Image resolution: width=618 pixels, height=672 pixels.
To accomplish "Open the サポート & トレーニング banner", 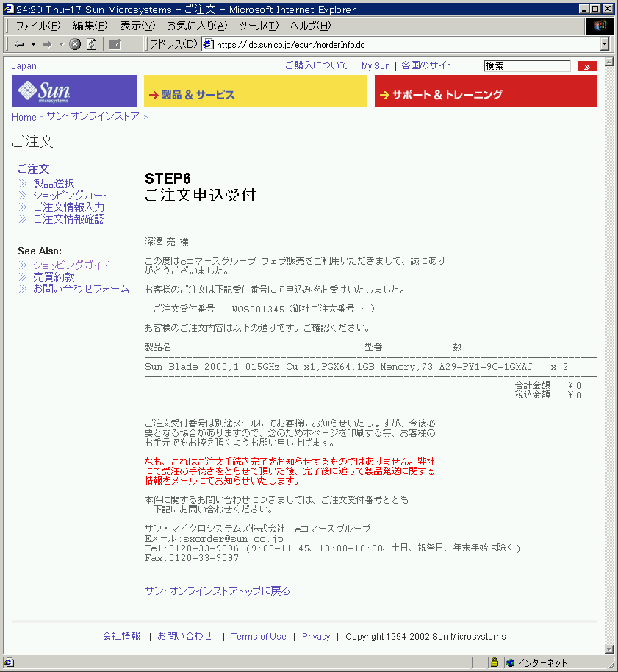I will tap(486, 91).
